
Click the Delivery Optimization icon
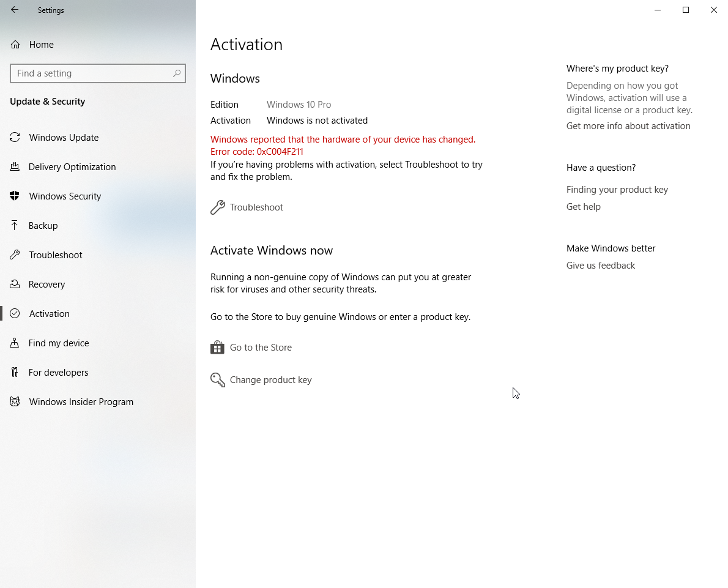[x=15, y=167]
